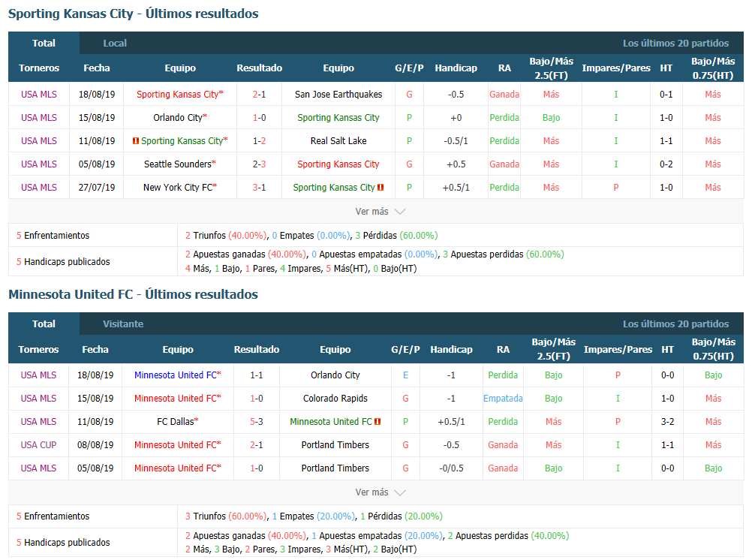Image resolution: width=752 pixels, height=560 pixels.
Task: Expand Ver más under Sporting Kansas City results
Action: click(x=381, y=212)
